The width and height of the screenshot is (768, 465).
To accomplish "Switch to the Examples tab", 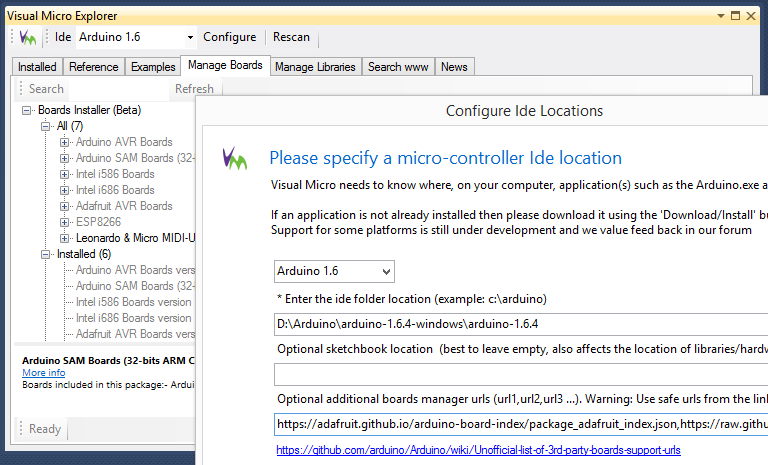I will (153, 67).
